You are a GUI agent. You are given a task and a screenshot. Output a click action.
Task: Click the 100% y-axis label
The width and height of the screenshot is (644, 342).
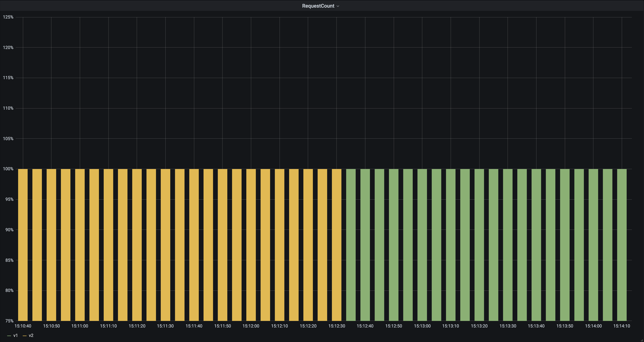(8, 169)
